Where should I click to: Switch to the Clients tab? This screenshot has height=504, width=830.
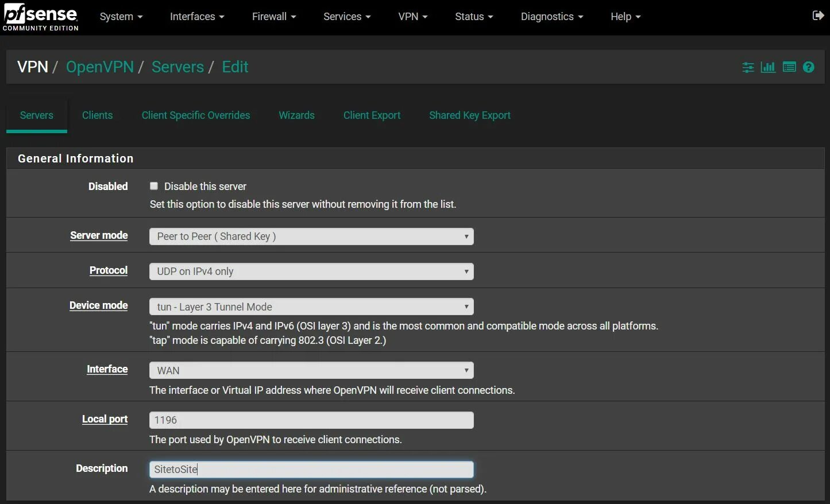97,115
